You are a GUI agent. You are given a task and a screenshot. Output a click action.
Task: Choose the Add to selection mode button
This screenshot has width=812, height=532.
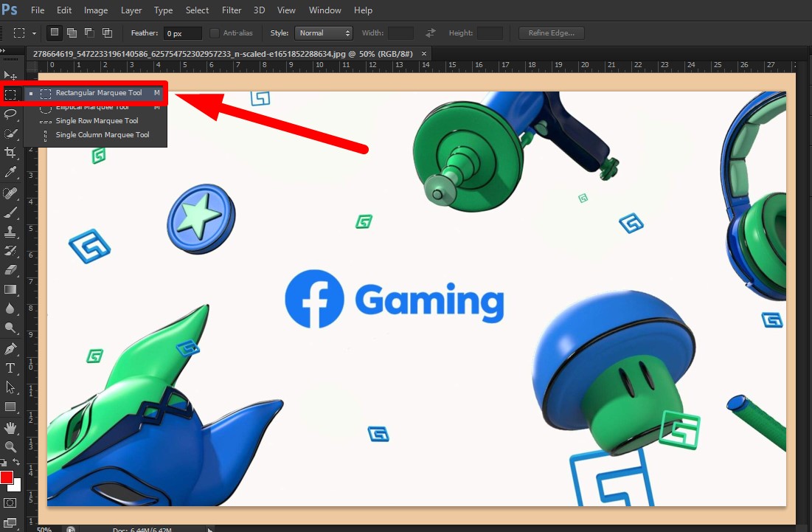[72, 32]
